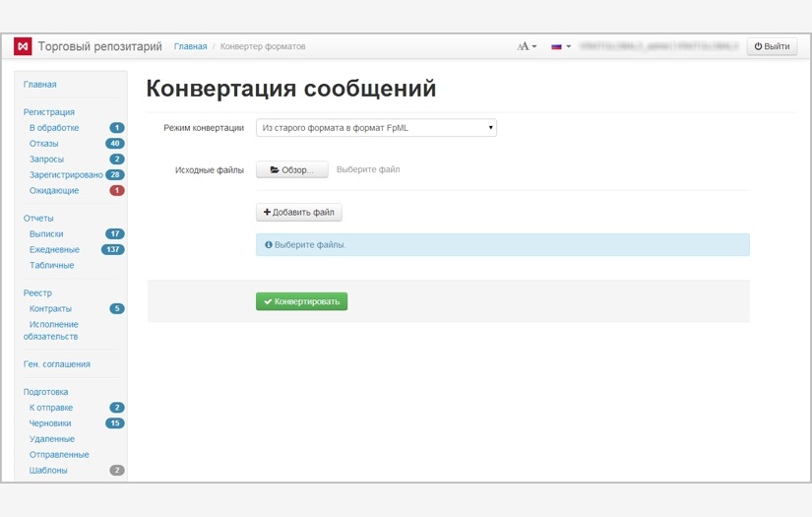Viewport: 812px width, 517px height.
Task: Open the Подготовка sidebar section
Action: point(45,392)
